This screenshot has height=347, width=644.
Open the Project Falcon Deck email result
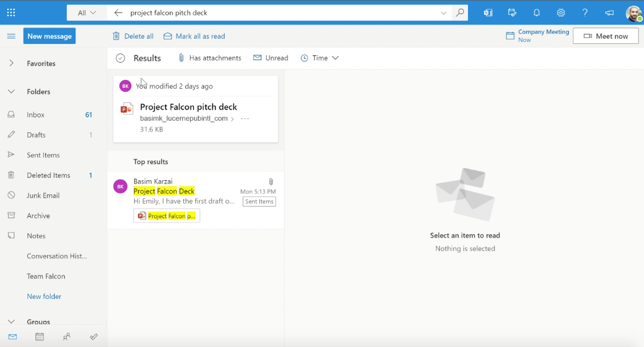tap(195, 200)
